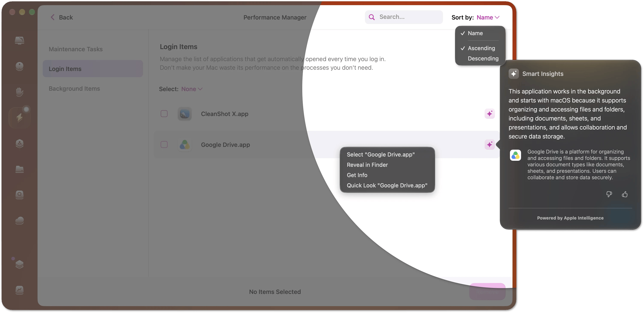Select Performance lightning bolt icon in sidebar
This screenshot has height=313, width=644.
pos(20,118)
